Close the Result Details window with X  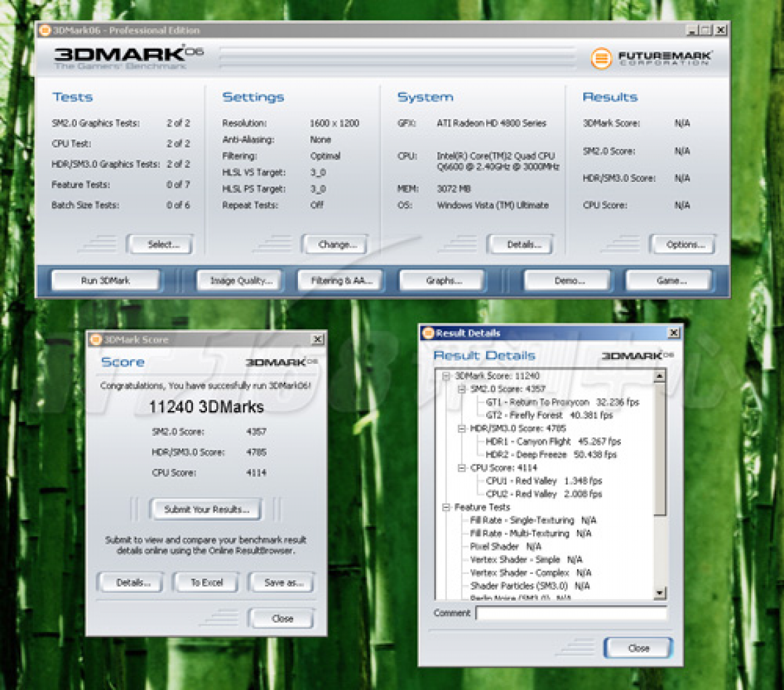673,333
